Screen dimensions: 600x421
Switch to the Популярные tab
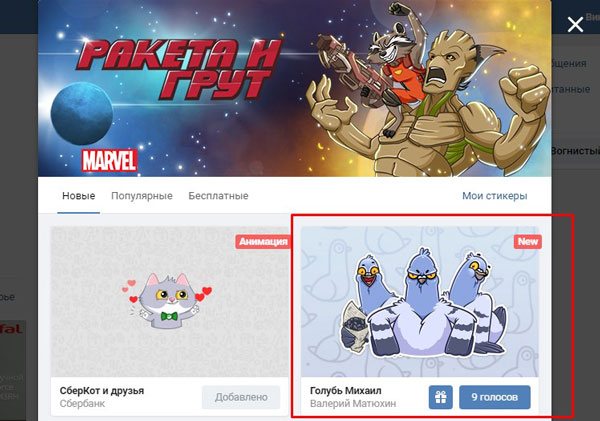click(142, 196)
